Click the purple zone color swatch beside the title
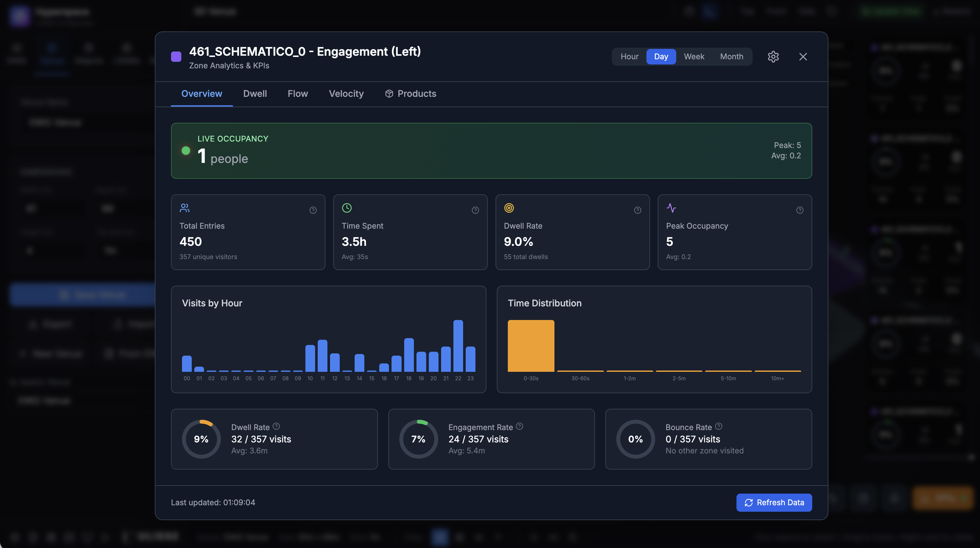The width and height of the screenshot is (980, 548). (176, 56)
